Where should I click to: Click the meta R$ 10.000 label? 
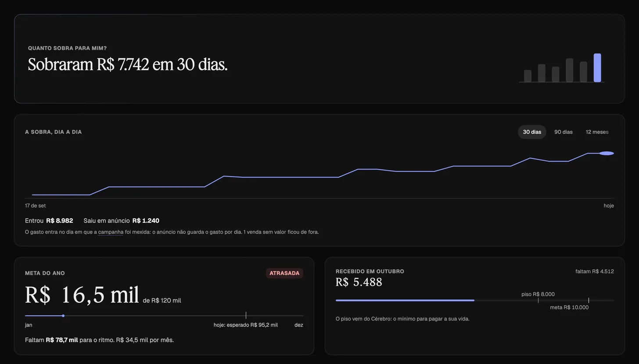coord(569,307)
